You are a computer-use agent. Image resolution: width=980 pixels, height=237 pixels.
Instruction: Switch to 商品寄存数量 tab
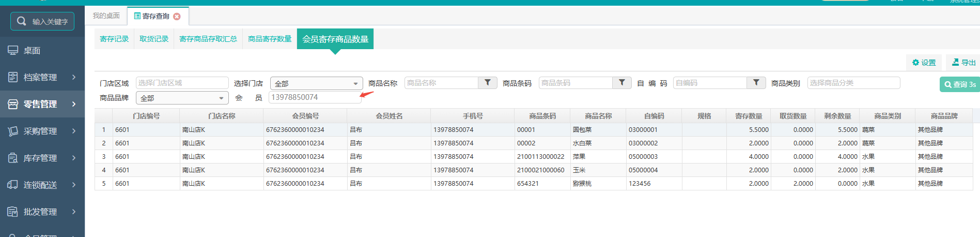point(270,39)
